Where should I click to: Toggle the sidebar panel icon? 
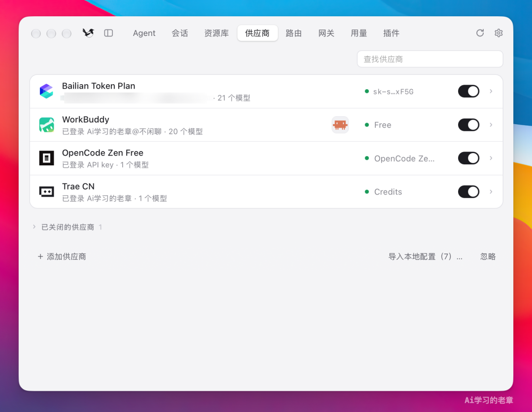[x=108, y=33]
